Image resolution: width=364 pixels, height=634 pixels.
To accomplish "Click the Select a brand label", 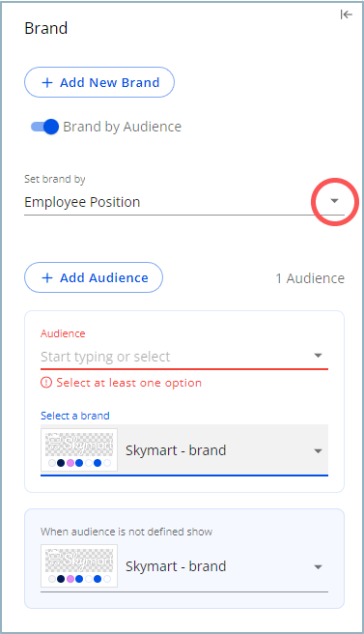I will (75, 416).
